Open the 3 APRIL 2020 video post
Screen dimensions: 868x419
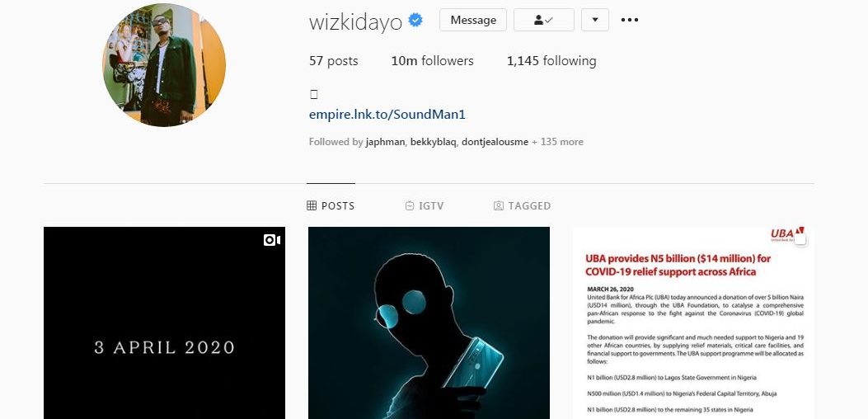[164, 322]
